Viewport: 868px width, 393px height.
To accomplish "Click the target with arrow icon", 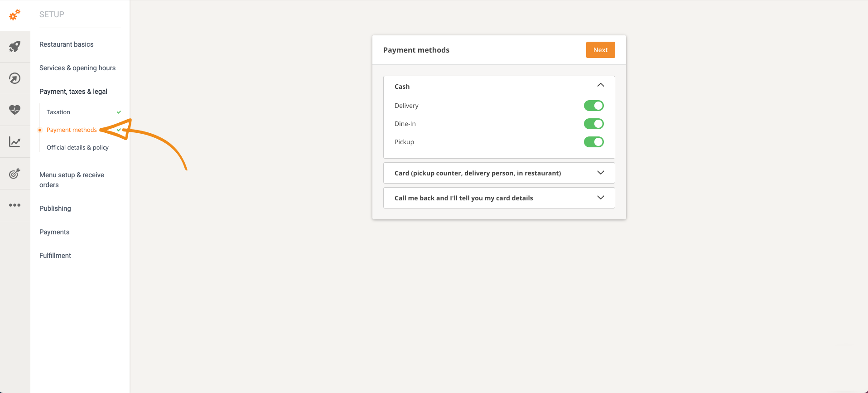I will (x=15, y=173).
